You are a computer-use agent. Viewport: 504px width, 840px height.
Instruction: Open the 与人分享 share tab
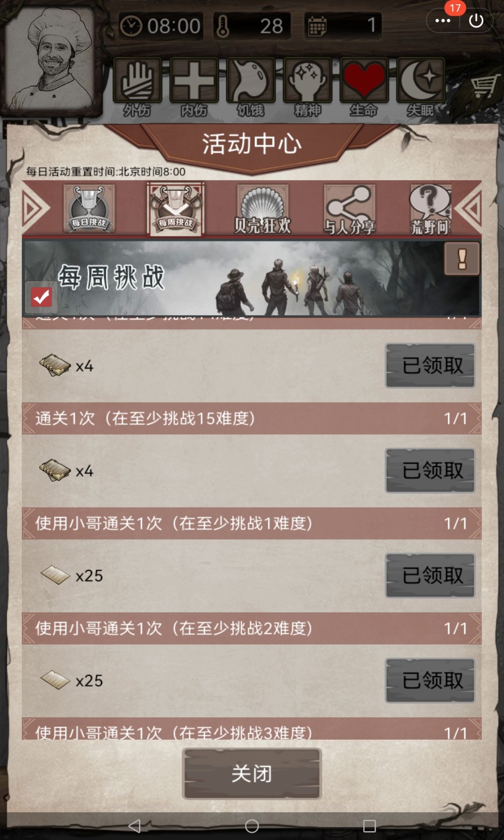(x=350, y=209)
